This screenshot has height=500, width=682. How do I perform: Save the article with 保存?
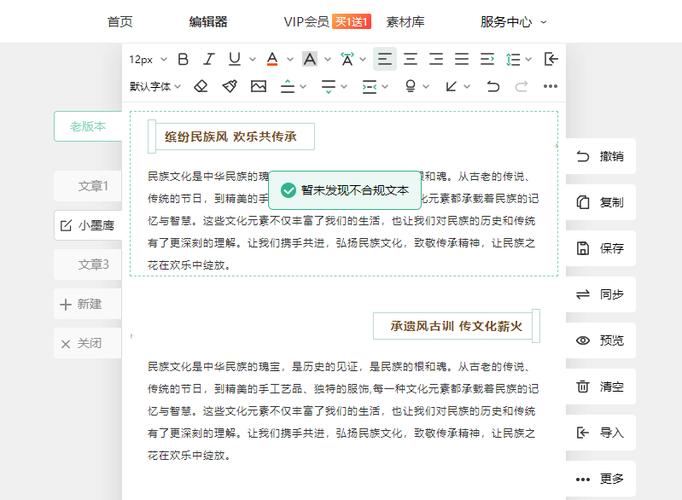point(601,248)
